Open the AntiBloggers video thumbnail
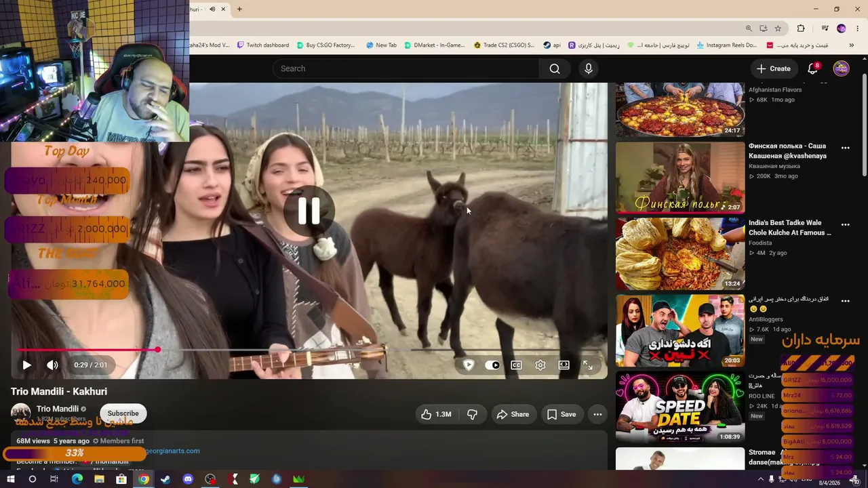868x488 pixels. point(680,330)
